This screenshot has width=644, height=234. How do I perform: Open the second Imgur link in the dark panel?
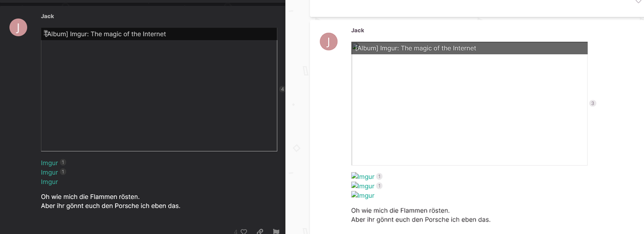pyautogui.click(x=49, y=172)
